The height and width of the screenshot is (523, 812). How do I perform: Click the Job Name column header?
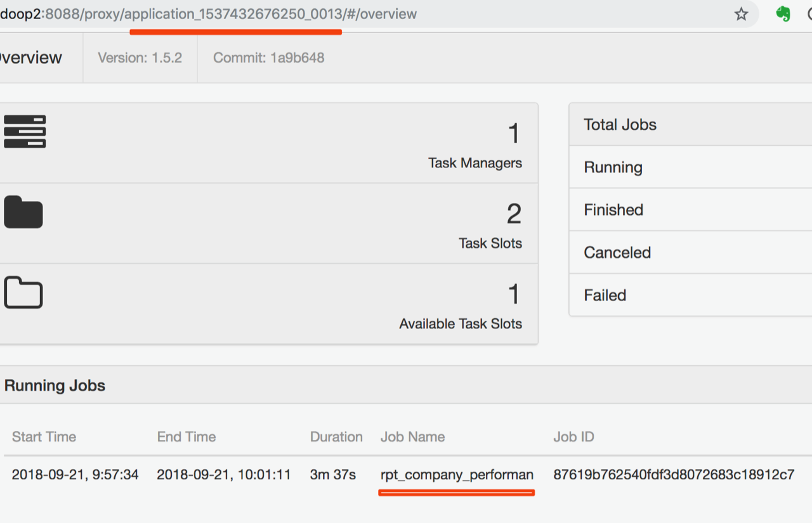coord(412,437)
